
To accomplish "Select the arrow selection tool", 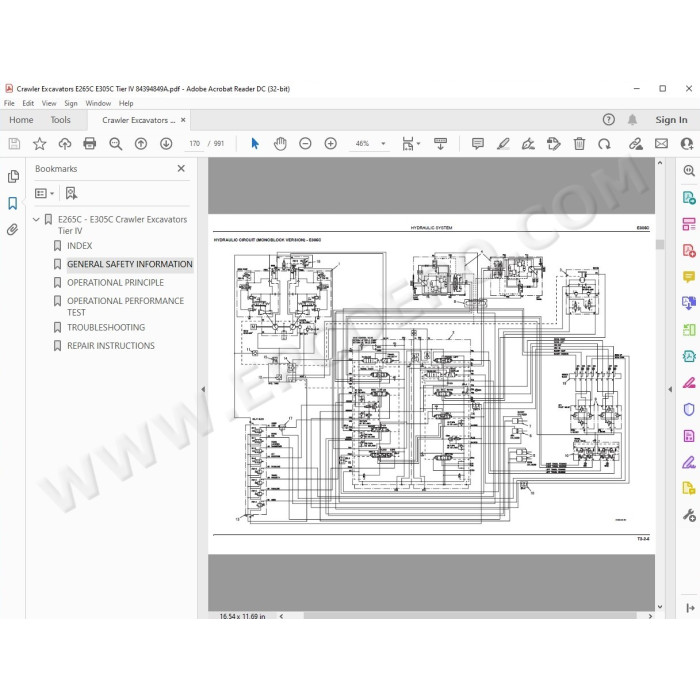I will click(255, 143).
